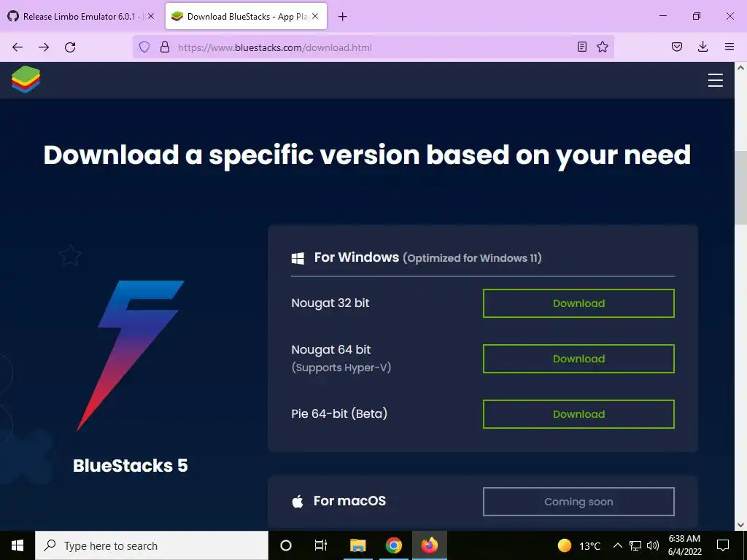Open the Windows Start menu

tap(18, 545)
